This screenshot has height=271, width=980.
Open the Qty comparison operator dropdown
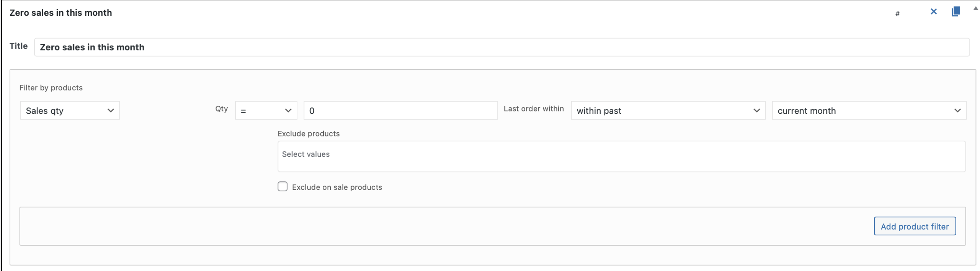pos(266,111)
